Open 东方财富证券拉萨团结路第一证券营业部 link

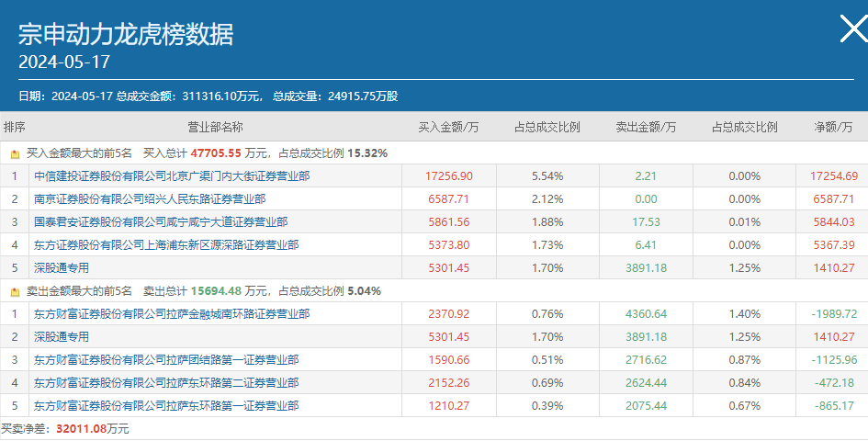166,360
